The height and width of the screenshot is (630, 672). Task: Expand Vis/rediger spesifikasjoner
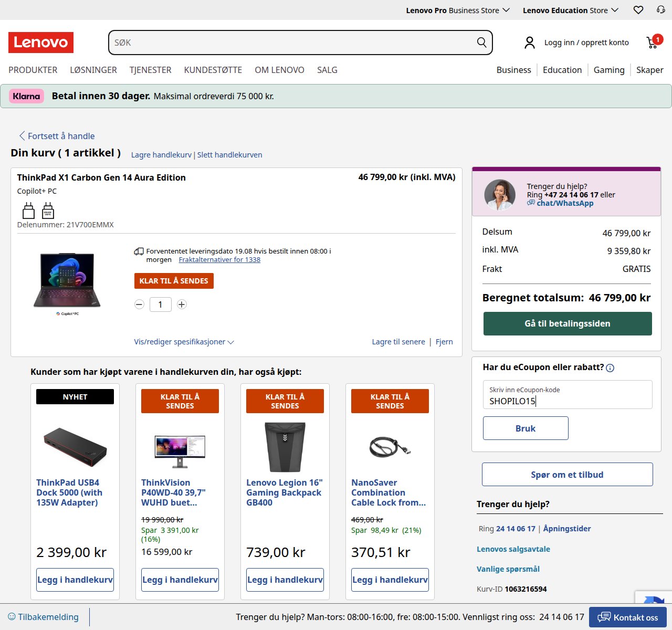[184, 342]
